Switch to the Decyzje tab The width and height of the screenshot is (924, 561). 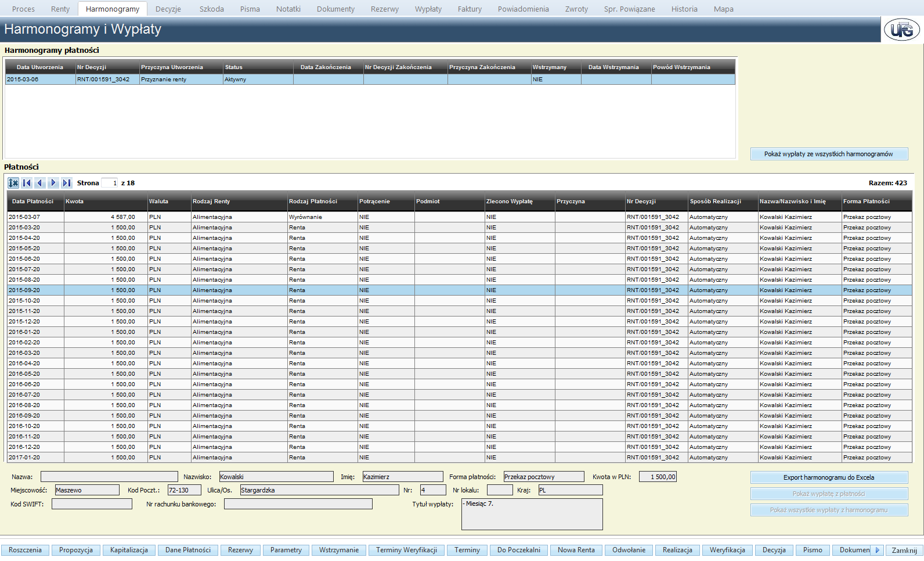(x=168, y=9)
